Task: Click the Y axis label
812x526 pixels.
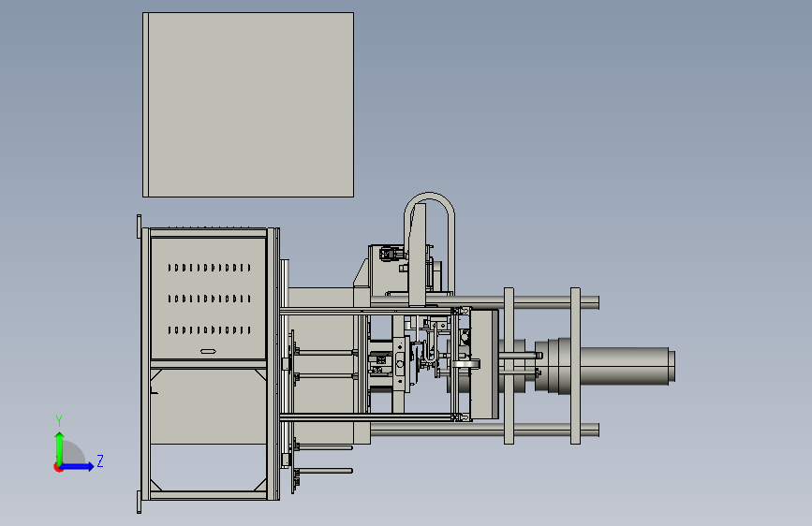Action: click(x=59, y=420)
